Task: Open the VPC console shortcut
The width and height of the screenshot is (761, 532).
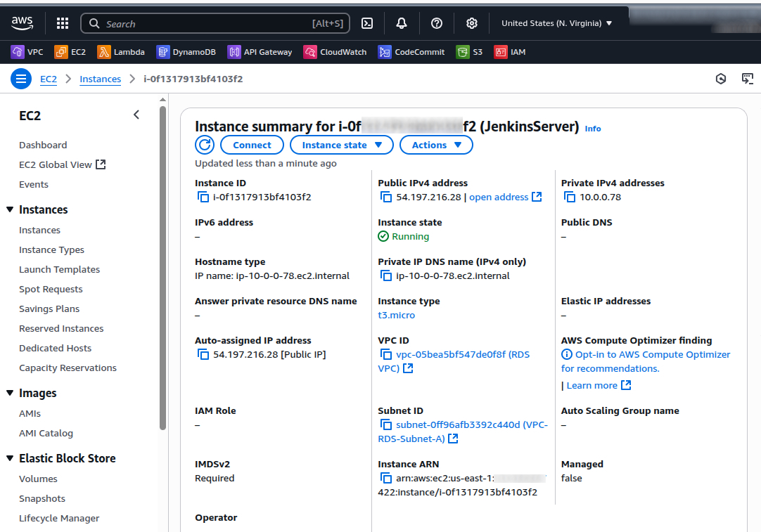Action: (x=26, y=51)
